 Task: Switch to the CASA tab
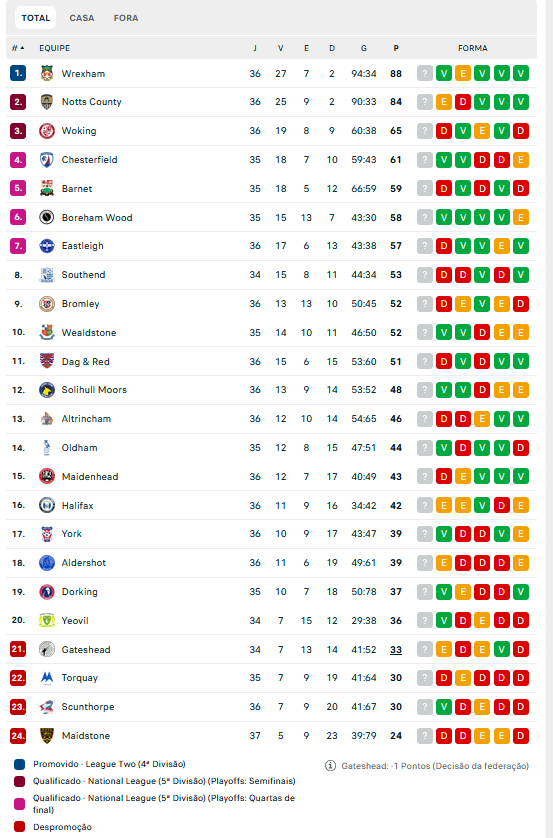(x=82, y=18)
